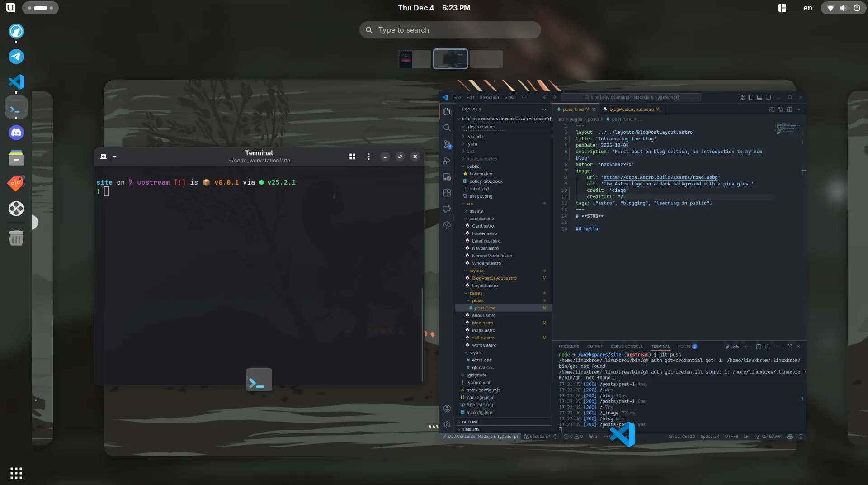Open the Search view in VS Code
Screen dimensions: 868x485
(x=447, y=128)
